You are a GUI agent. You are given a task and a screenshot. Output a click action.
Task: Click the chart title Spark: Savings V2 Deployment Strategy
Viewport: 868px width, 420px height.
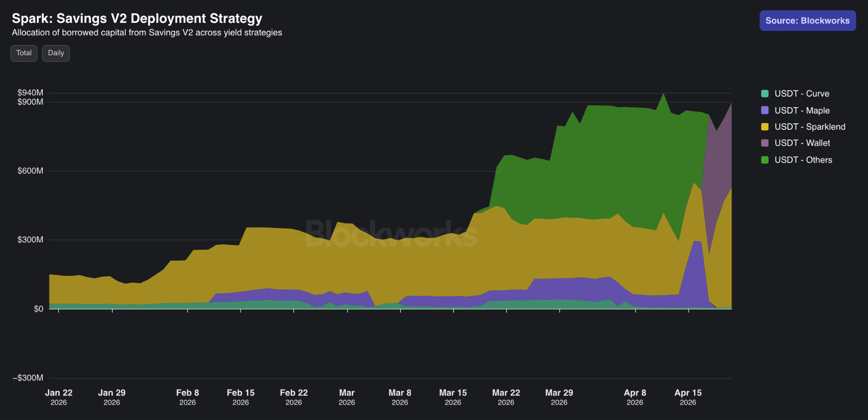[x=137, y=19]
